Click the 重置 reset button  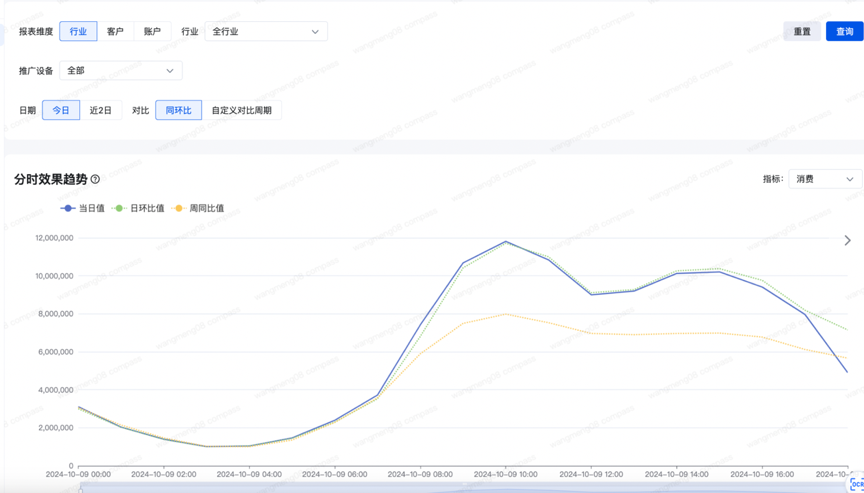tap(802, 32)
